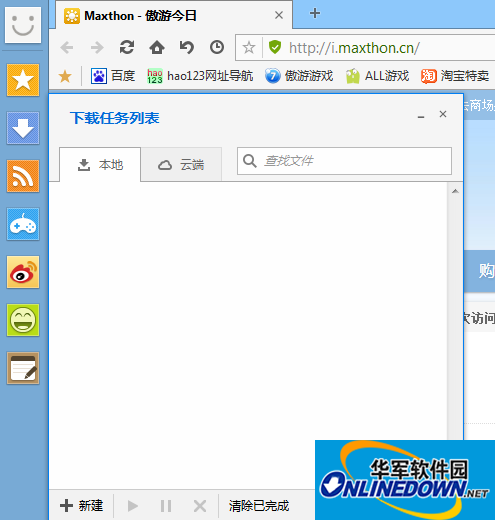Open a new tab with plus button
The image size is (495, 520).
(315, 13)
